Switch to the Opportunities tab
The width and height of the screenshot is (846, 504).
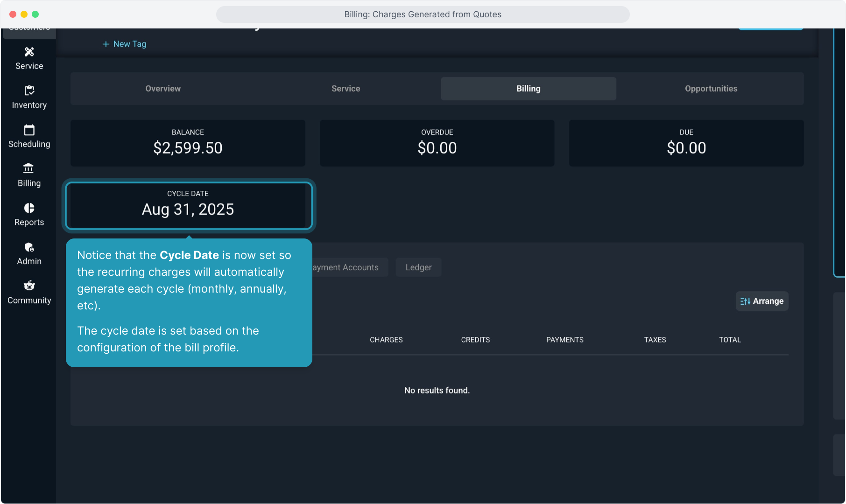(711, 89)
